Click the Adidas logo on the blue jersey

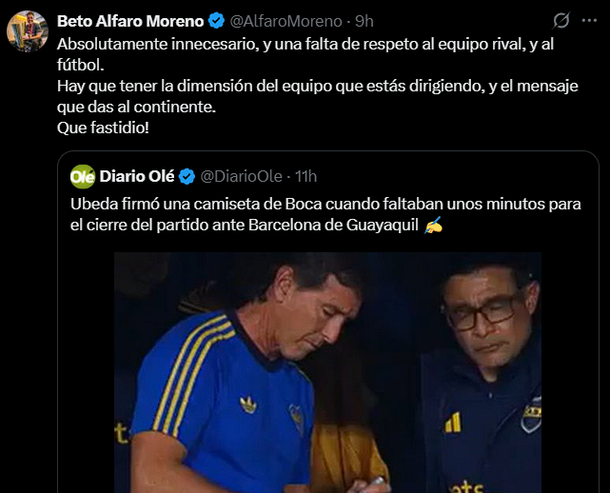pos(248,405)
